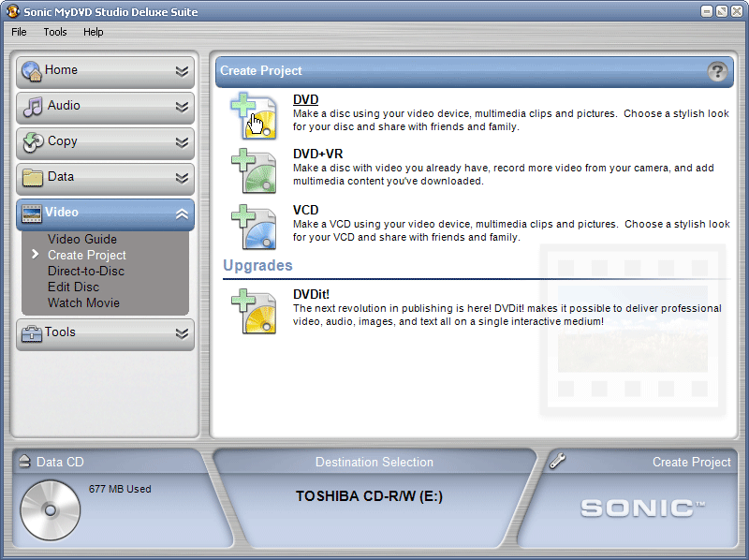Click the disc graphic in Data CD panel
The height and width of the screenshot is (560, 749).
click(x=51, y=510)
